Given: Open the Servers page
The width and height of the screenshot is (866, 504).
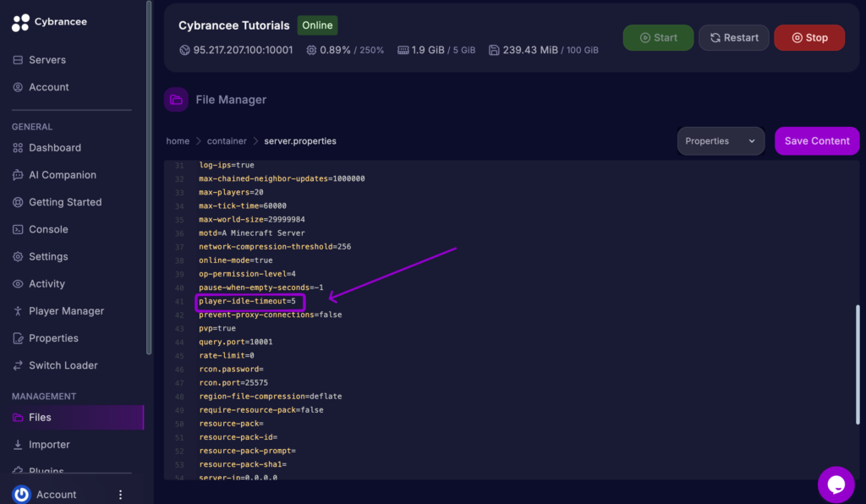Looking at the screenshot, I should (47, 60).
